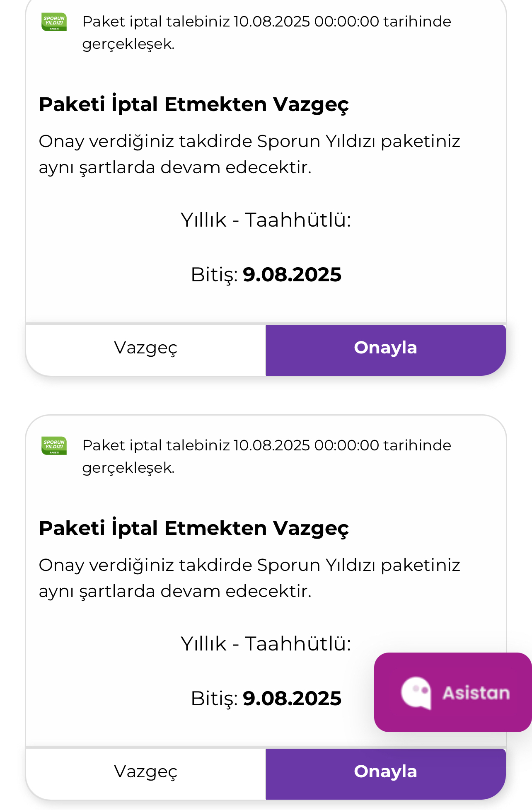
Task: Tap the Asistan chat bubble icon
Action: [x=416, y=693]
